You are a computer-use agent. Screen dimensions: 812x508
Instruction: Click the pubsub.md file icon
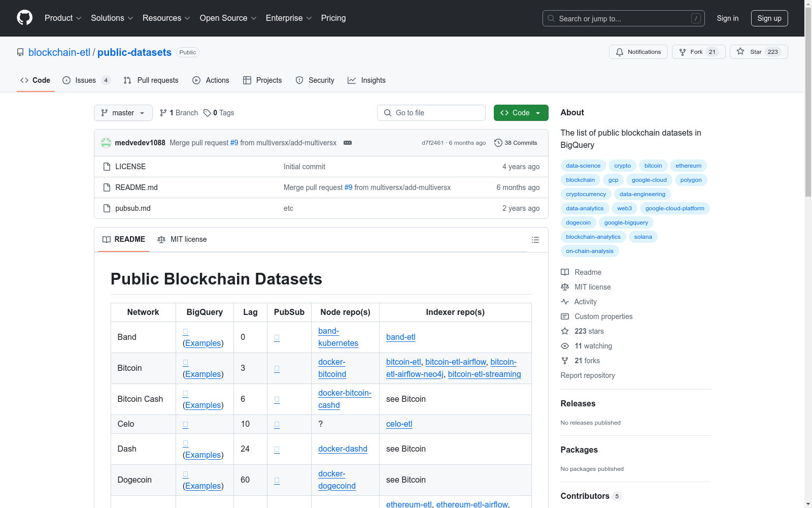[x=107, y=208]
